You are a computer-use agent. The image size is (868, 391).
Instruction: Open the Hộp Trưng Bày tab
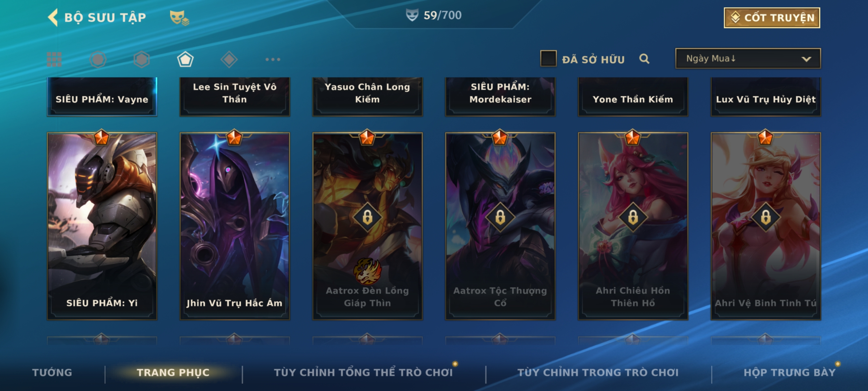coord(790,373)
